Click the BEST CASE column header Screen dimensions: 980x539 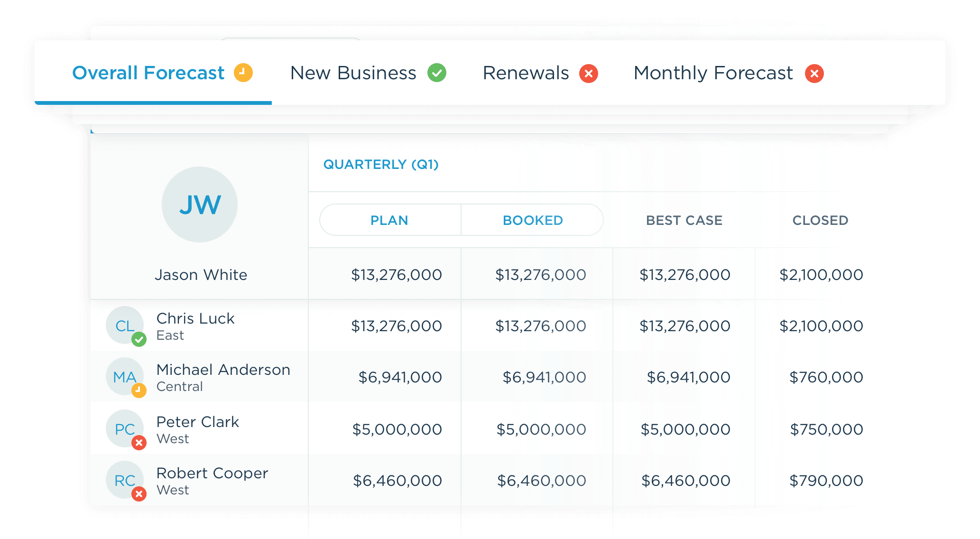tap(684, 220)
